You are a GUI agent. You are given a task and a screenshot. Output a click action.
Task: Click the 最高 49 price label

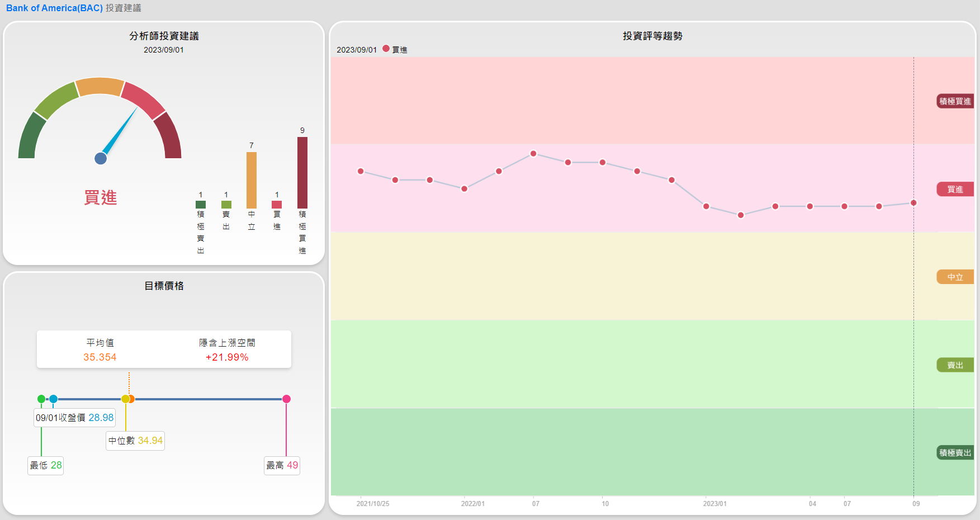(x=282, y=465)
